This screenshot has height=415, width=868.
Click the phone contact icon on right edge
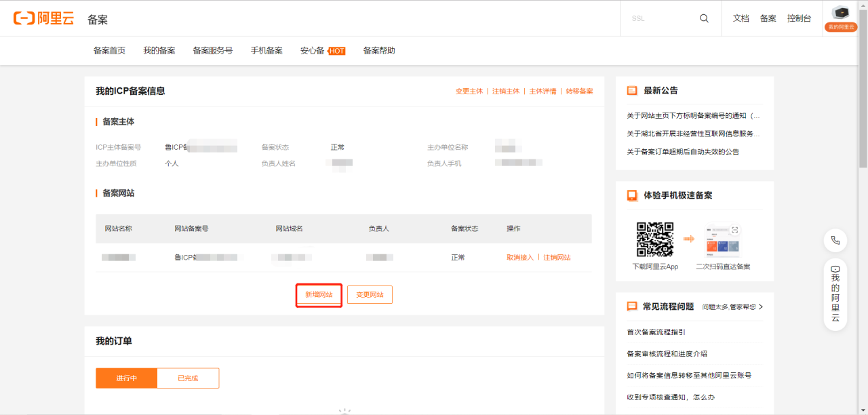835,241
